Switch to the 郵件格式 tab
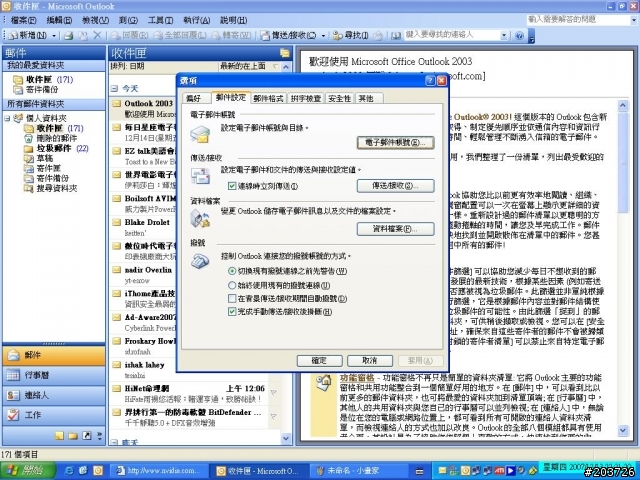The width and height of the screenshot is (640, 480). pyautogui.click(x=268, y=98)
